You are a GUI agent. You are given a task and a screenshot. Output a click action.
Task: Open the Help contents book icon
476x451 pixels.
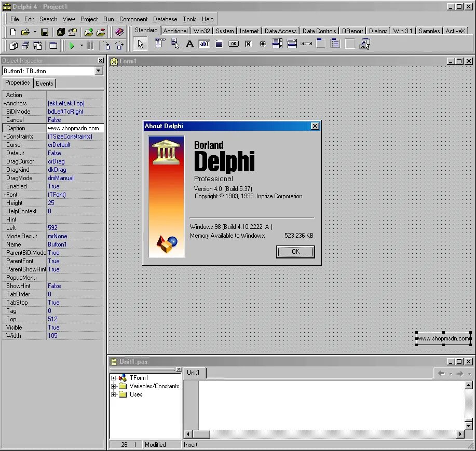tap(119, 32)
